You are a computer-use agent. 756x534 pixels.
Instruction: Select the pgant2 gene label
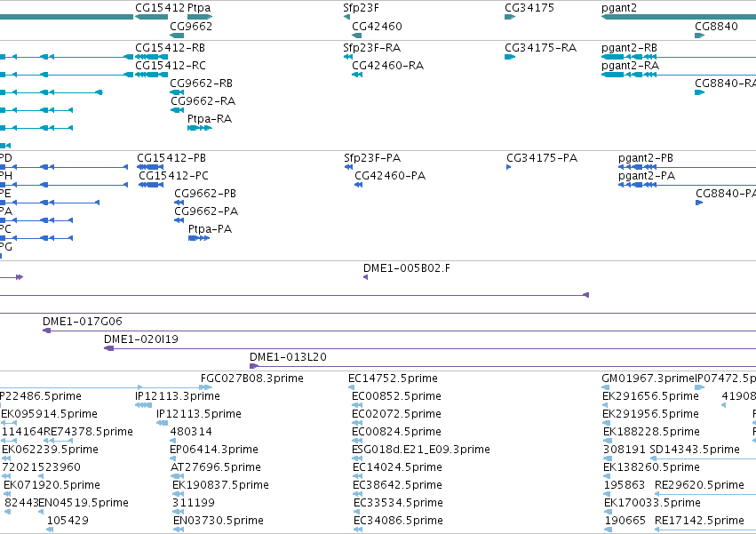click(619, 8)
